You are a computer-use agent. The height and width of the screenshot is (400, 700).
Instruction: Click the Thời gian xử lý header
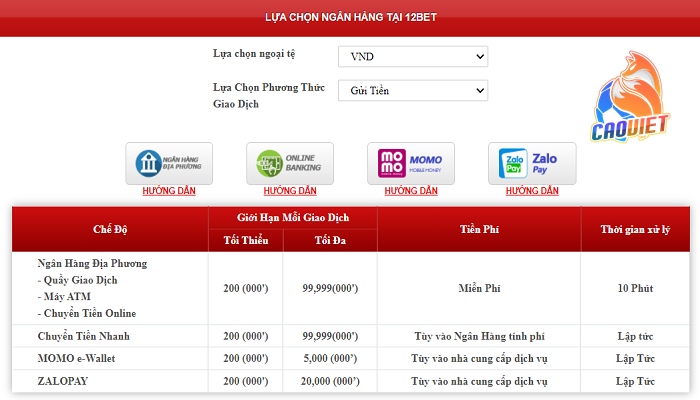point(635,229)
